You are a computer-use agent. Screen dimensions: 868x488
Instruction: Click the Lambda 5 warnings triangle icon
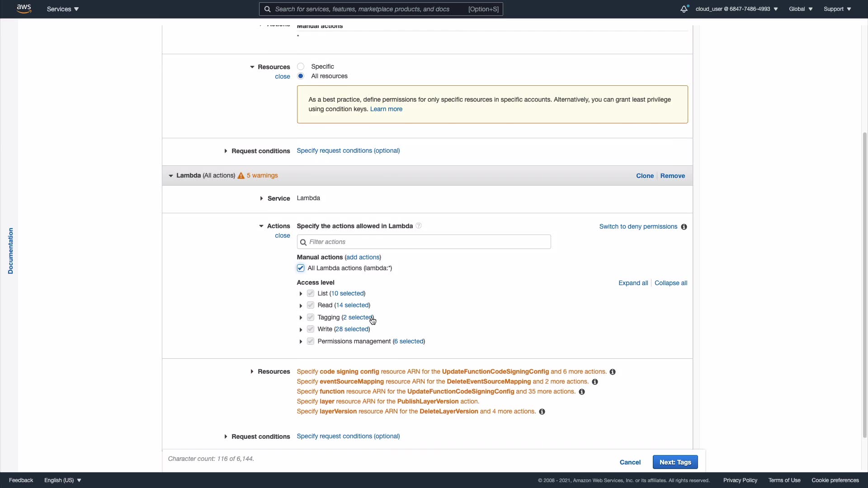[x=241, y=176]
